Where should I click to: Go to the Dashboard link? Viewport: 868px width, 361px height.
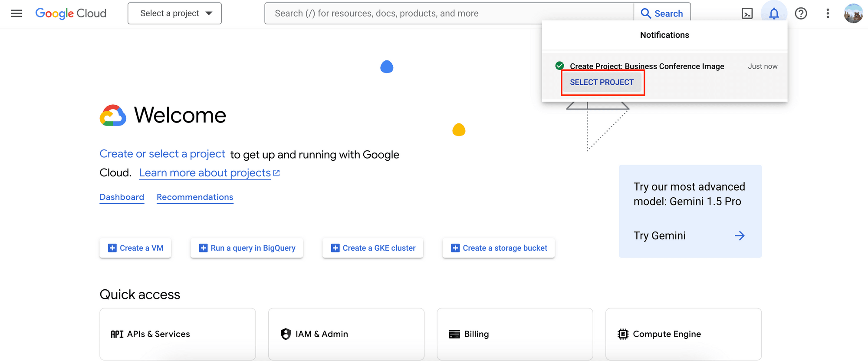pos(122,197)
